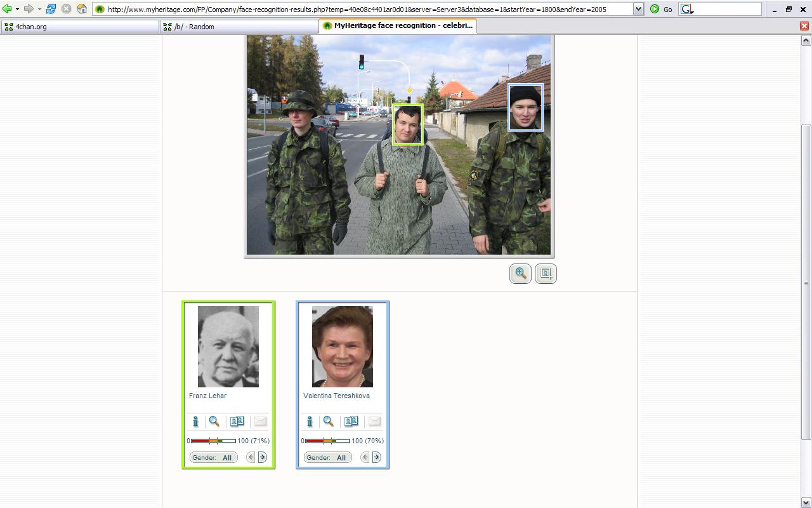This screenshot has height=508, width=812.
Task: Click the stop loading icon
Action: click(x=66, y=9)
